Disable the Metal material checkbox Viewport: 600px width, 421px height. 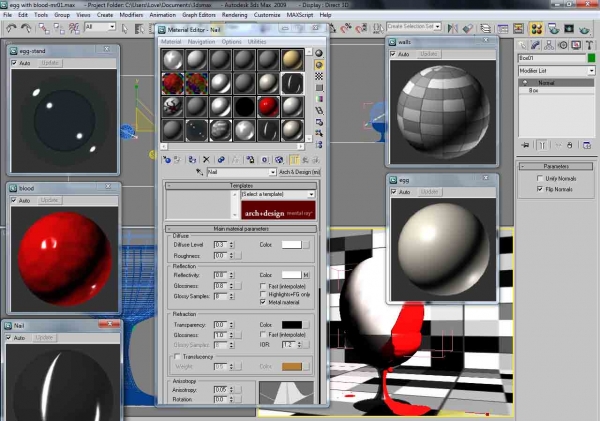pos(263,302)
